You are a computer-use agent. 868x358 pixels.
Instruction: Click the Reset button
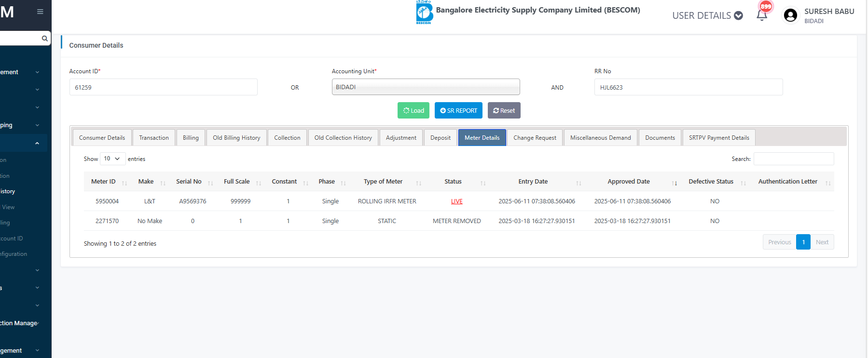click(504, 110)
